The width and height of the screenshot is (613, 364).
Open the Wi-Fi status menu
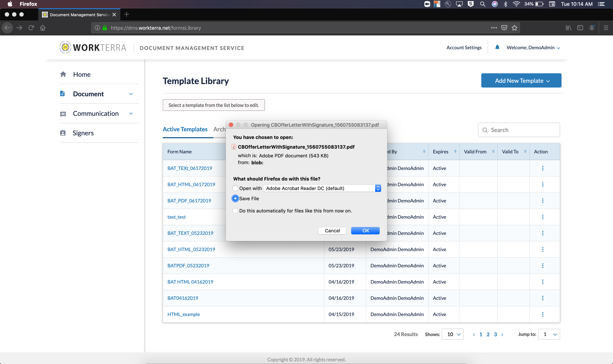(x=516, y=4)
